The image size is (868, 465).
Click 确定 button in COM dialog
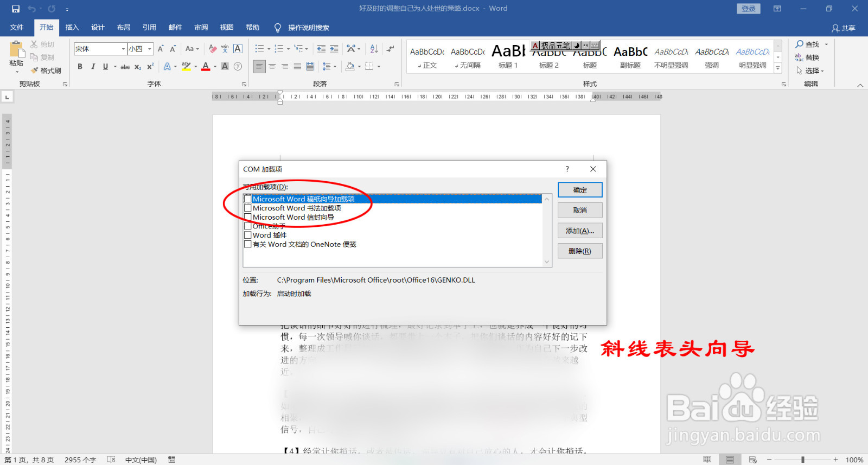pos(580,190)
